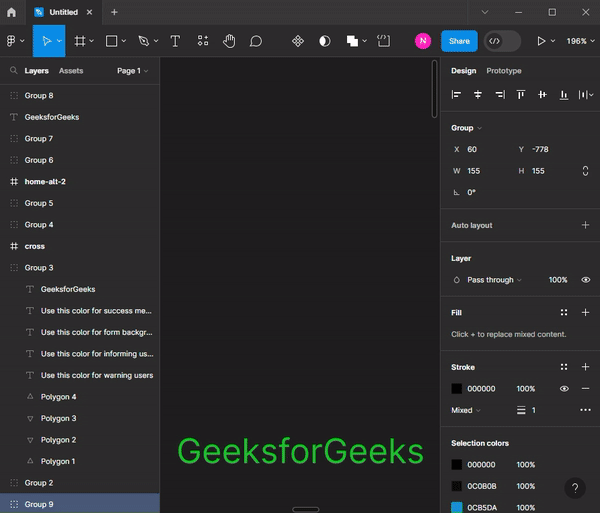Viewport: 600px width, 513px height.
Task: Open Pen tools dropdown arrow
Action: [x=156, y=41]
